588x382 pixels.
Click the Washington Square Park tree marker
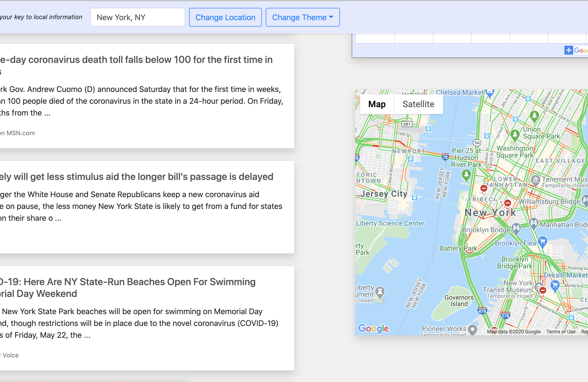(515, 135)
